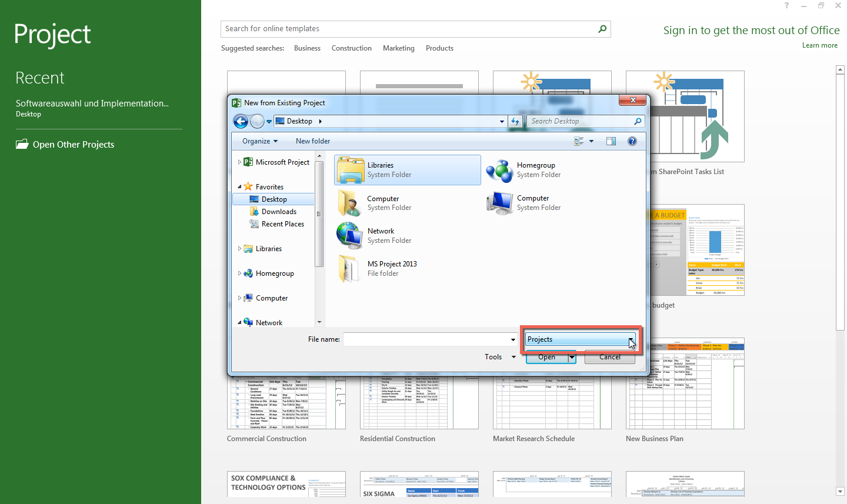Click the Construction suggested search
Image resolution: width=847 pixels, height=504 pixels.
click(x=351, y=48)
